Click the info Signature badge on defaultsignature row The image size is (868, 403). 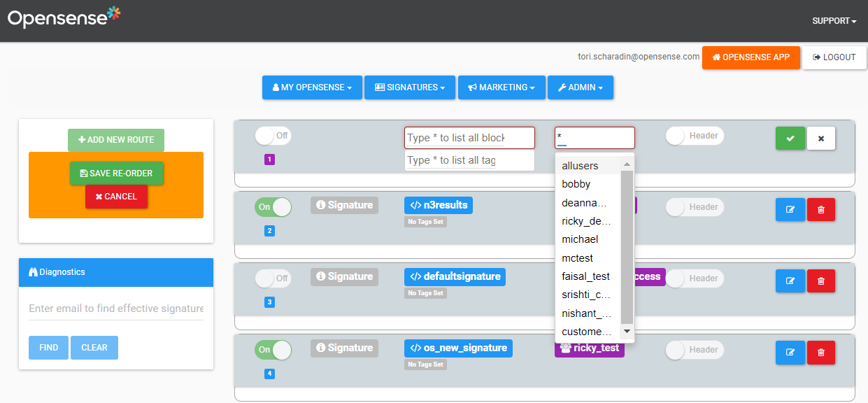[x=344, y=276]
